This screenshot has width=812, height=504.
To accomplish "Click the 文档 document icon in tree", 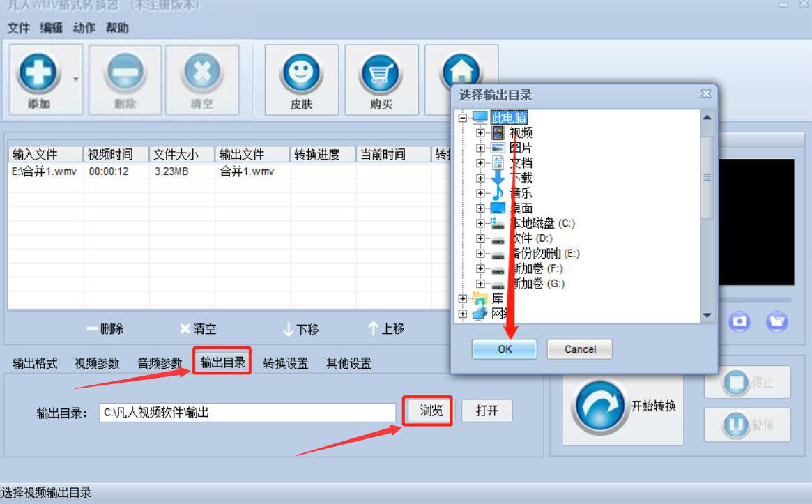I will pyautogui.click(x=498, y=163).
